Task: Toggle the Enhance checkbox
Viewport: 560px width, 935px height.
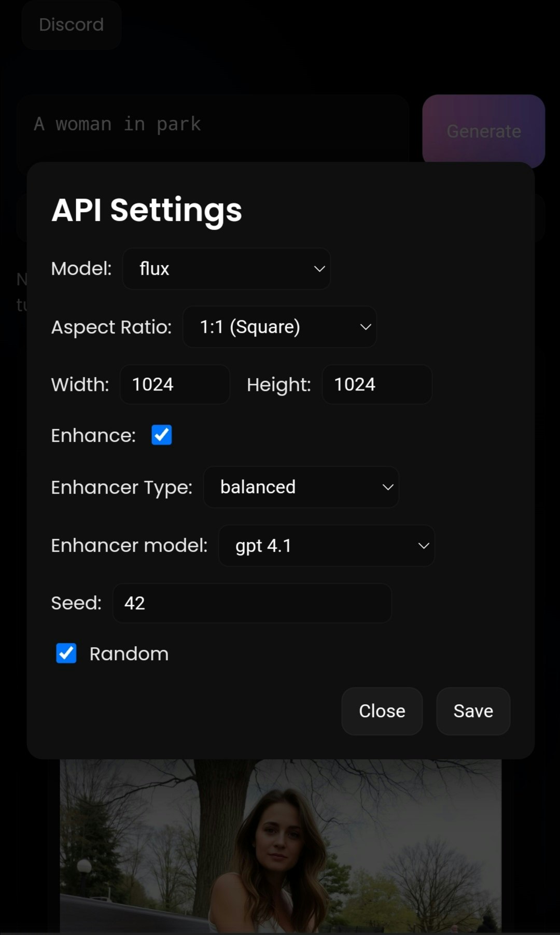Action: 162,435
